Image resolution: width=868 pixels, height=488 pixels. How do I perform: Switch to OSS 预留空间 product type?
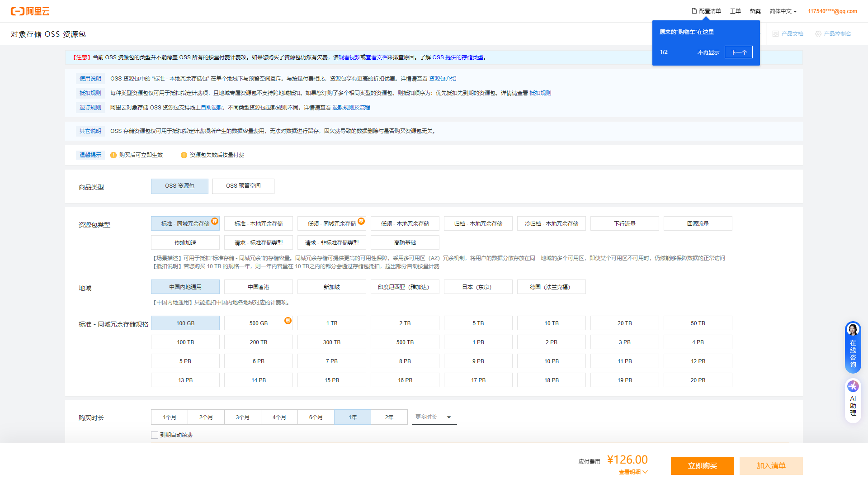coord(243,186)
